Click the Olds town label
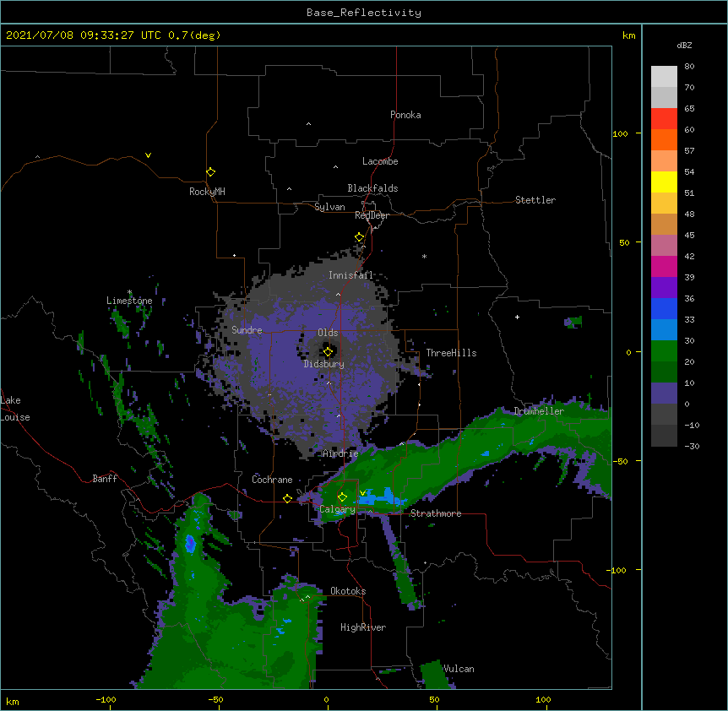The height and width of the screenshot is (711, 728). tap(328, 333)
